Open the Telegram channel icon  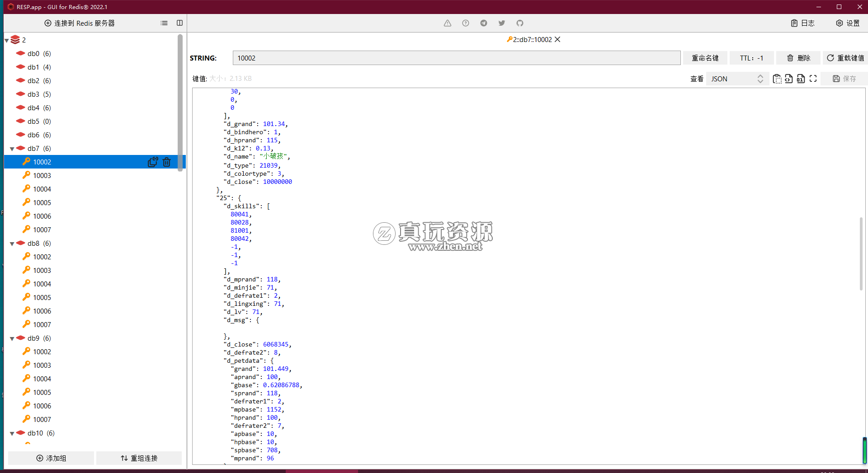(483, 23)
